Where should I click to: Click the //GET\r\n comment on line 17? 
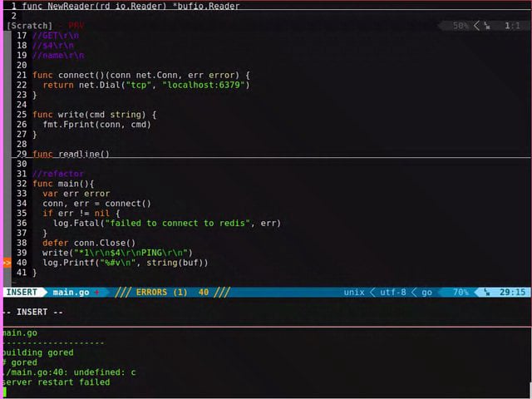[x=56, y=36]
